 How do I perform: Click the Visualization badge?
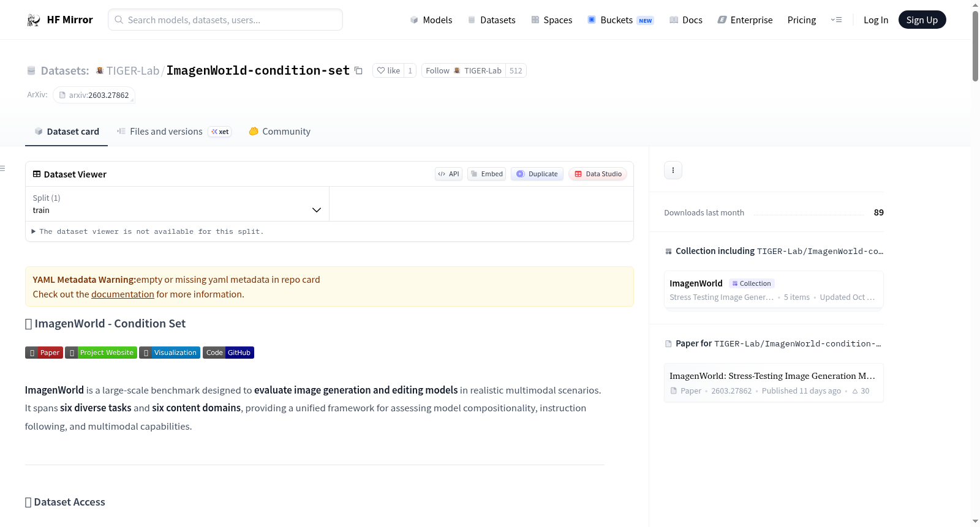click(170, 353)
